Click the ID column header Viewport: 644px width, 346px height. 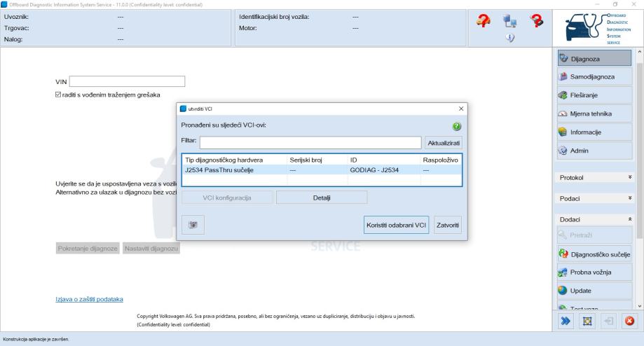(x=383, y=160)
